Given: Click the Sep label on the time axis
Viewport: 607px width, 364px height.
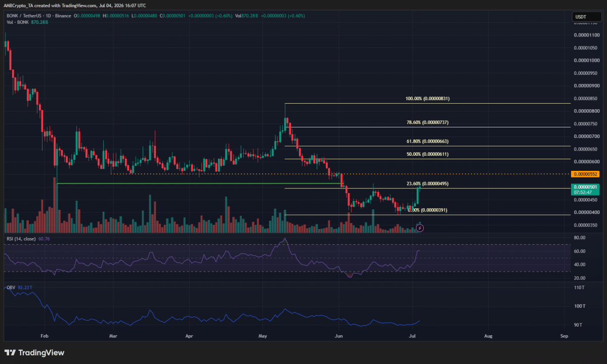Looking at the screenshot, I should pos(563,335).
